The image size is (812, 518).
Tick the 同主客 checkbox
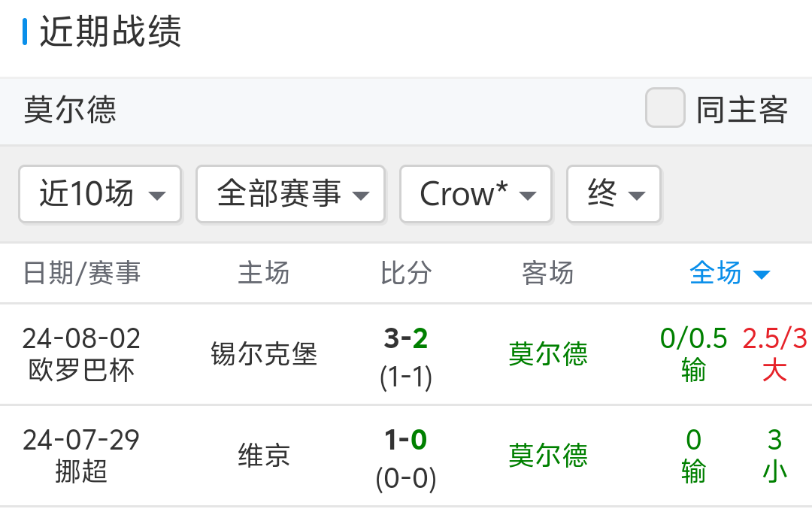(x=665, y=108)
